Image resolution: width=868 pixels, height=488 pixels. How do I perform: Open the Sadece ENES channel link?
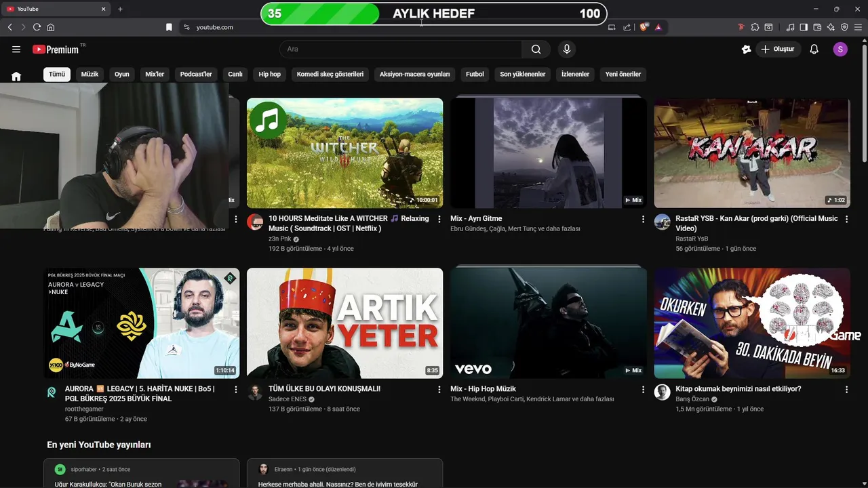pyautogui.click(x=288, y=399)
